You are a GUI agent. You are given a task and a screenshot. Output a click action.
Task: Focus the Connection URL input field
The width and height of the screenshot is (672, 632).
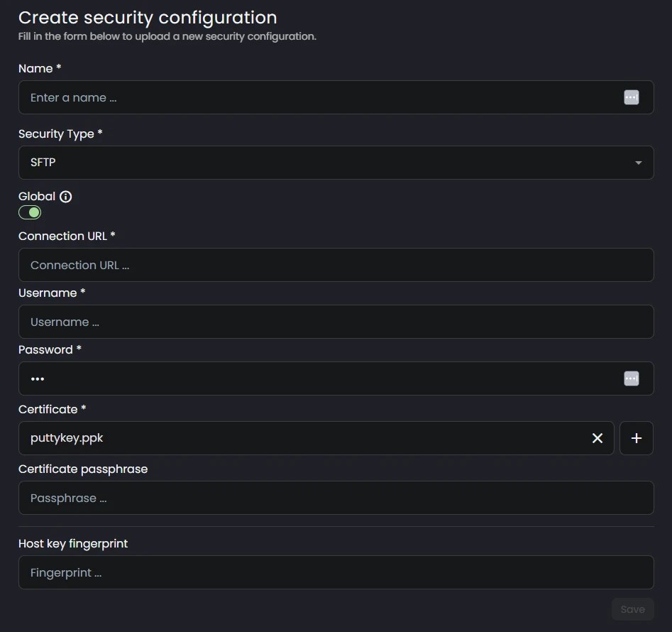point(336,264)
